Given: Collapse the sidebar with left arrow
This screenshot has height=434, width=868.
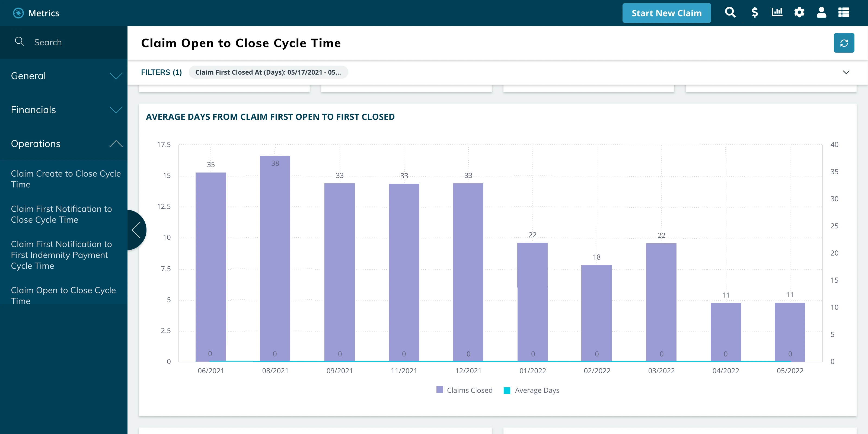Looking at the screenshot, I should [136, 230].
